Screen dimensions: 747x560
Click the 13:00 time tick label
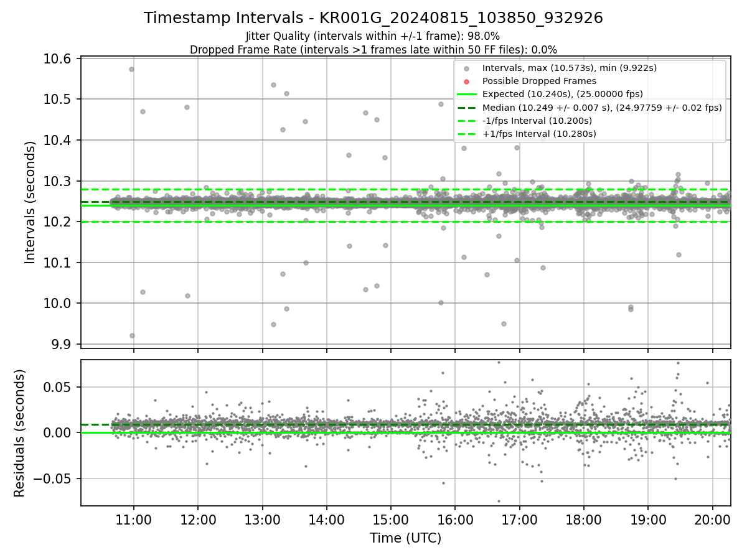262,519
